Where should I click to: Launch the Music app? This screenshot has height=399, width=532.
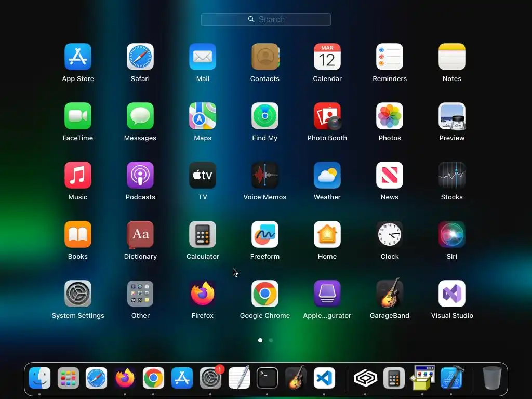[x=78, y=175]
